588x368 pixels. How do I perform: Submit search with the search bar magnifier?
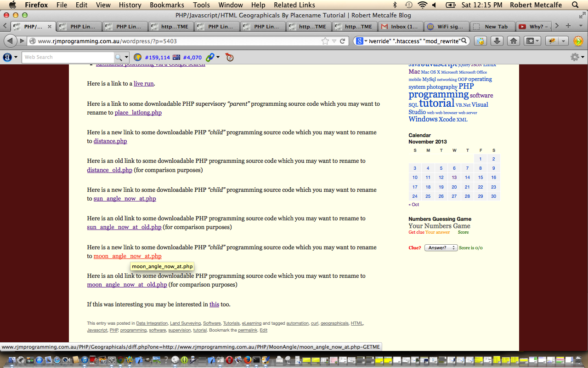pyautogui.click(x=464, y=41)
